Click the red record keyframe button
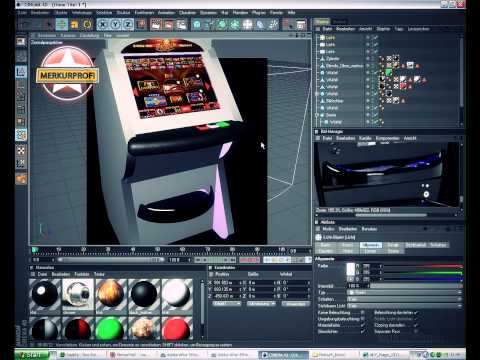480x360 pixels. (x=249, y=260)
